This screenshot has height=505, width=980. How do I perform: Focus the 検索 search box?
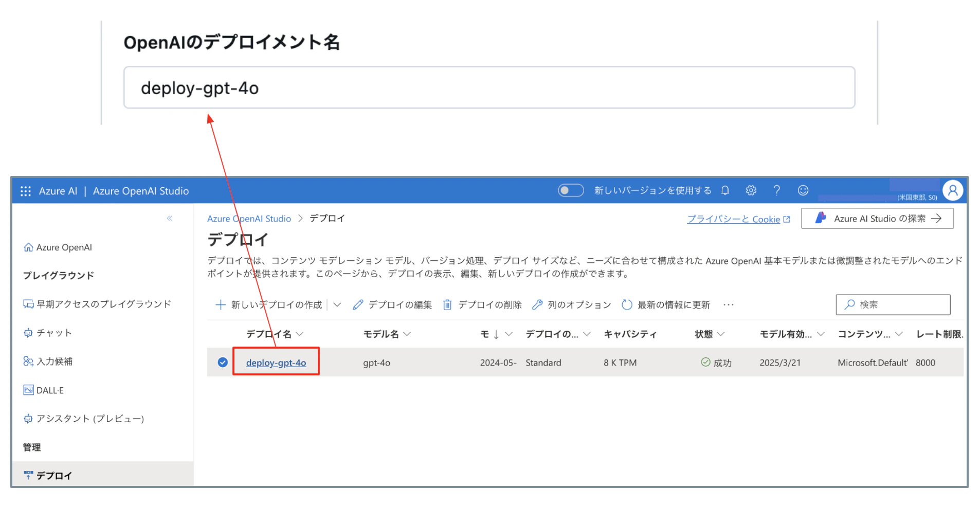point(893,304)
